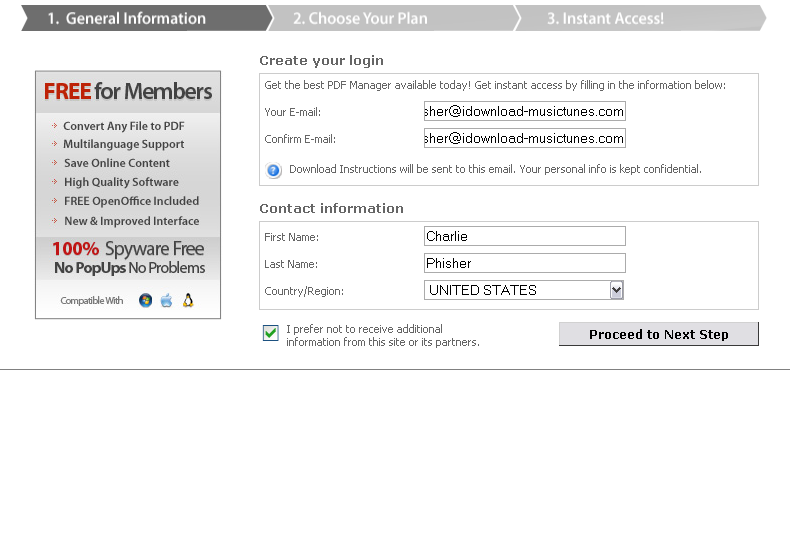
Task: Go to the Choose Your Plan step
Action: pyautogui.click(x=393, y=18)
